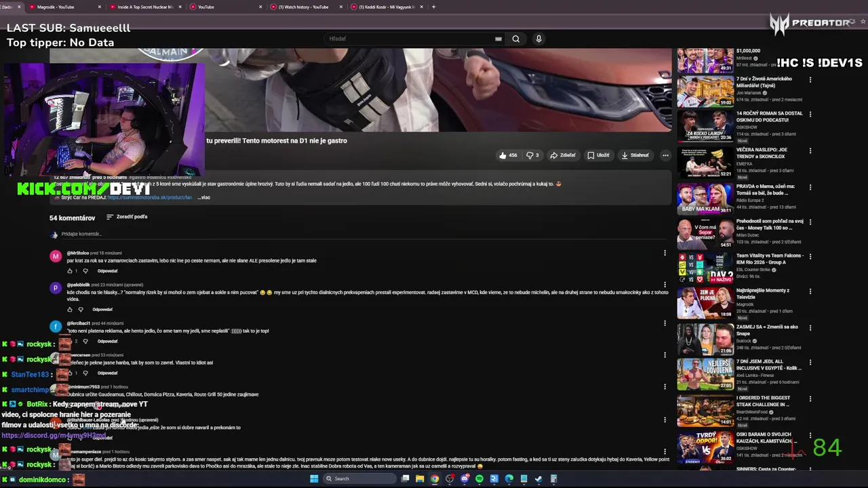This screenshot has height=488, width=868.
Task: Open 7 Dní v Živote Amerického Miliardáře video
Action: click(x=705, y=91)
